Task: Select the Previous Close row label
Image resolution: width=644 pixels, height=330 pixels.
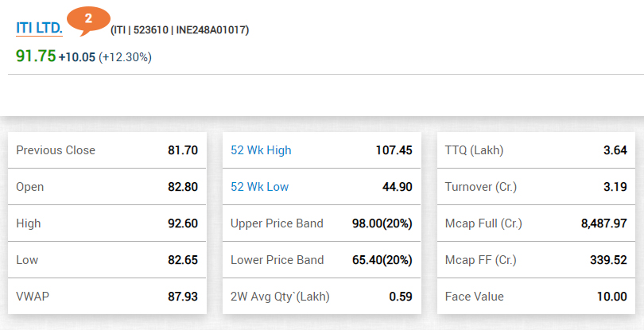Action: (56, 150)
